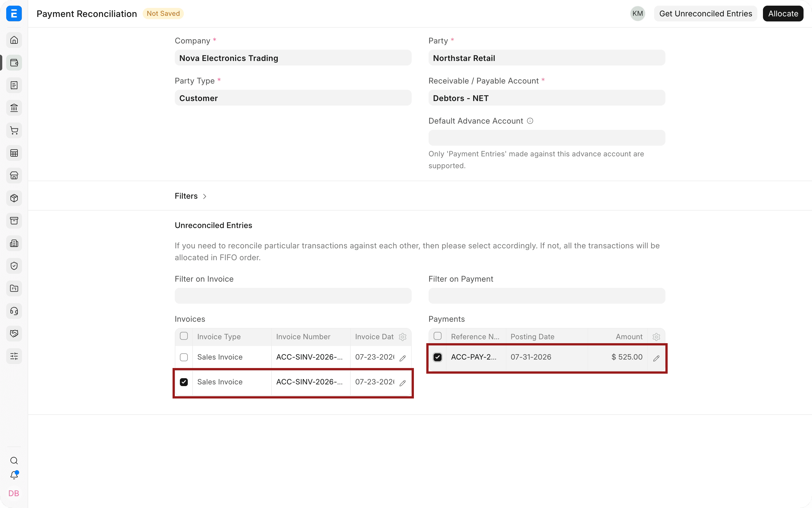Viewport: 812px width, 508px height.
Task: Open the shield Quality sidebar icon
Action: point(14,266)
